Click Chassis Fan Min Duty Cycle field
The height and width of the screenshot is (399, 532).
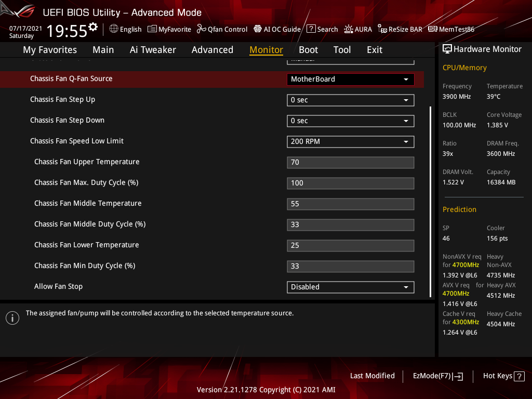(x=351, y=266)
